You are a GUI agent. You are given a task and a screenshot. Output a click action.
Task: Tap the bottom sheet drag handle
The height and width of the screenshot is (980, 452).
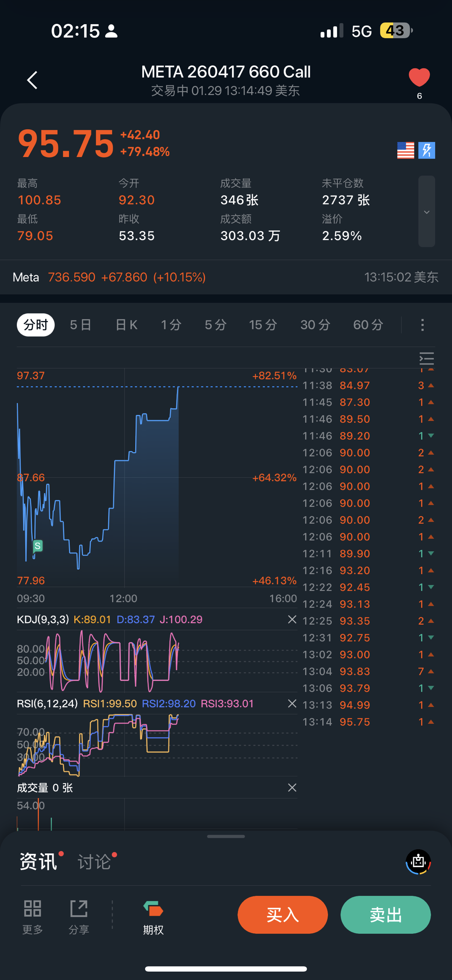[226, 836]
